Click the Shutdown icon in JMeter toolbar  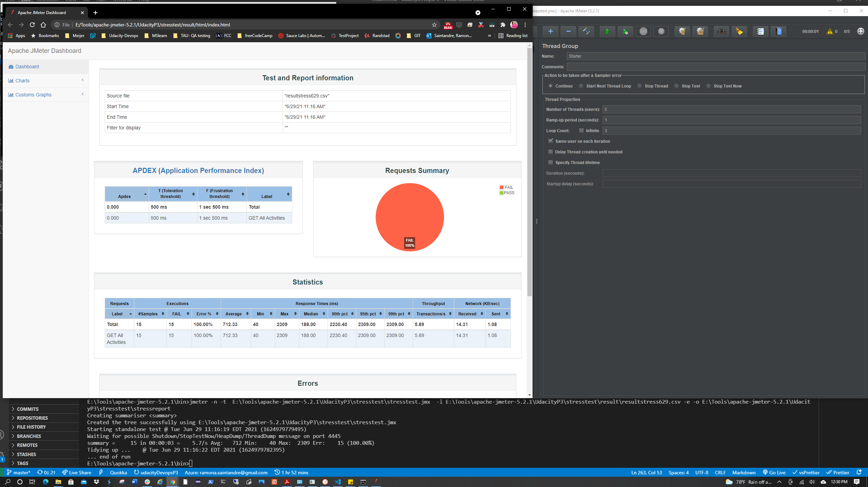[x=661, y=31]
